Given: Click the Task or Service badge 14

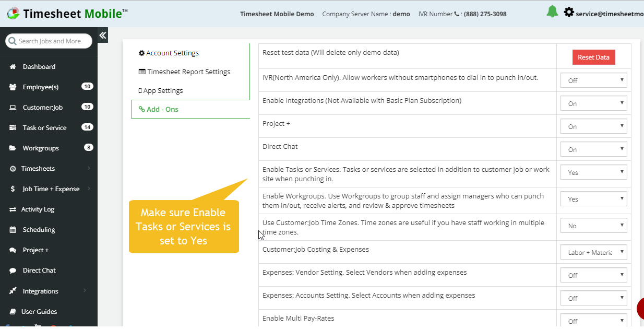Looking at the screenshot, I should 87,127.
